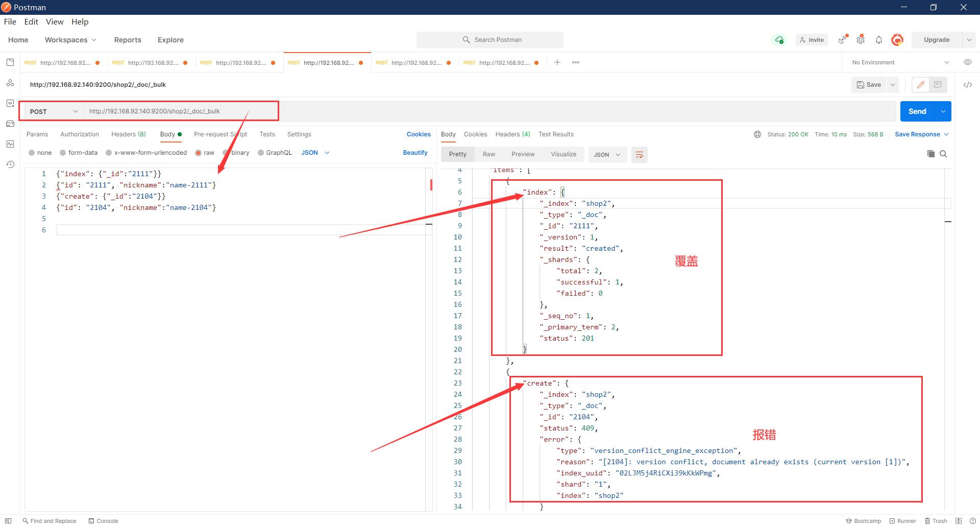Open the Mock Servers sidebar icon

coord(10,124)
